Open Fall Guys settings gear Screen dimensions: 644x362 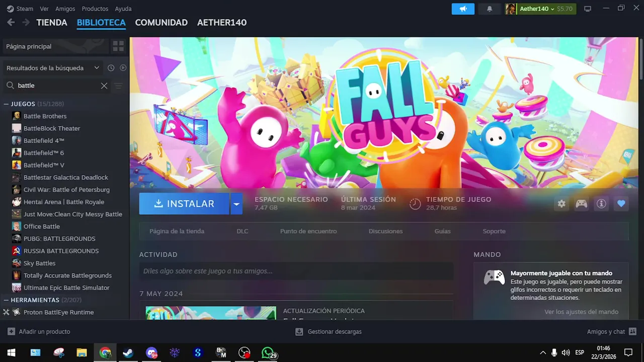[561, 204]
